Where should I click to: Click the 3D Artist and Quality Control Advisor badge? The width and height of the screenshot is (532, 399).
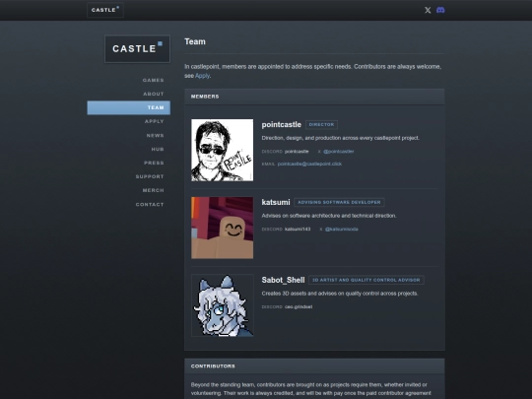[x=366, y=280]
